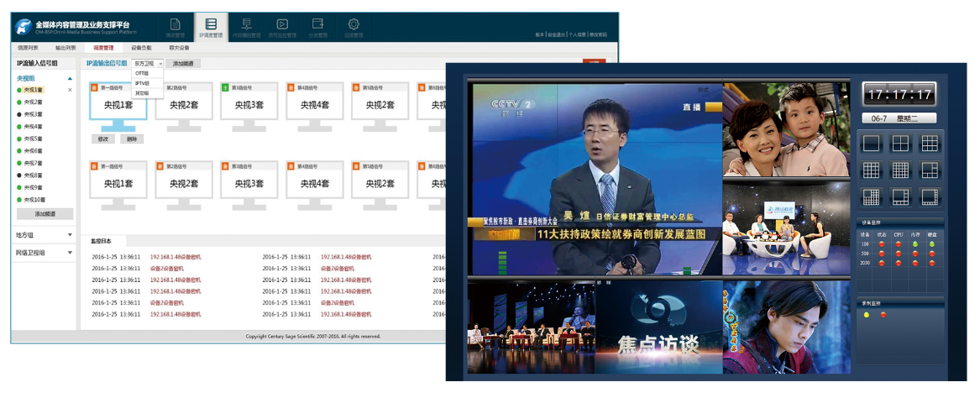Select 央视2套 in the input signal list
Image resolution: width=980 pixels, height=398 pixels.
coord(33,102)
